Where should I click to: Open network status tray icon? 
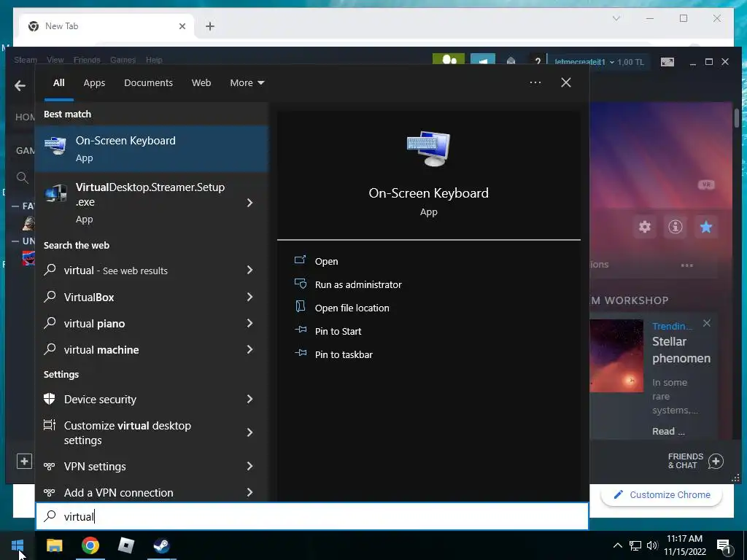pos(635,545)
